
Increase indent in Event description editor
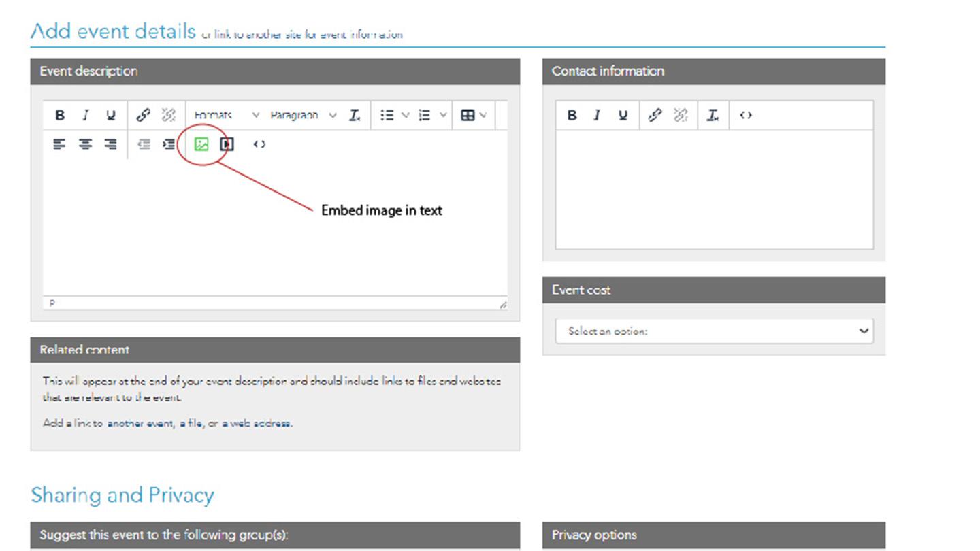(168, 144)
